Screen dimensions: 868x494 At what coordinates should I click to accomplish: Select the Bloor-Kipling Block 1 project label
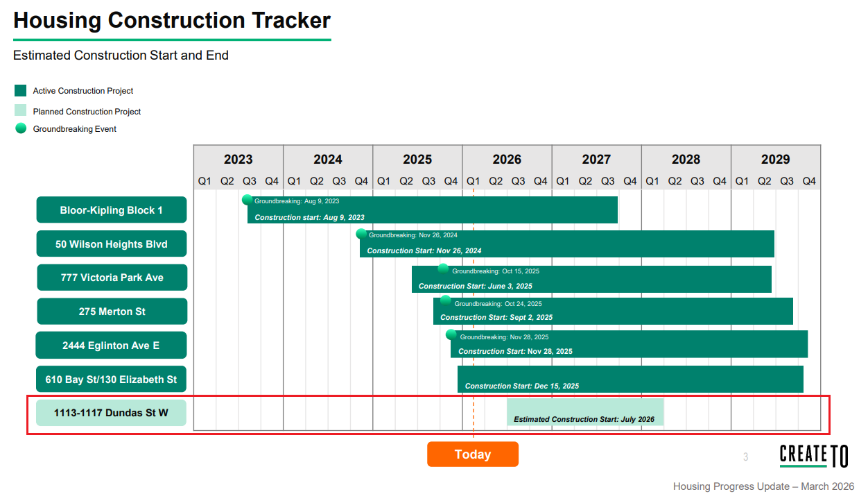point(112,210)
